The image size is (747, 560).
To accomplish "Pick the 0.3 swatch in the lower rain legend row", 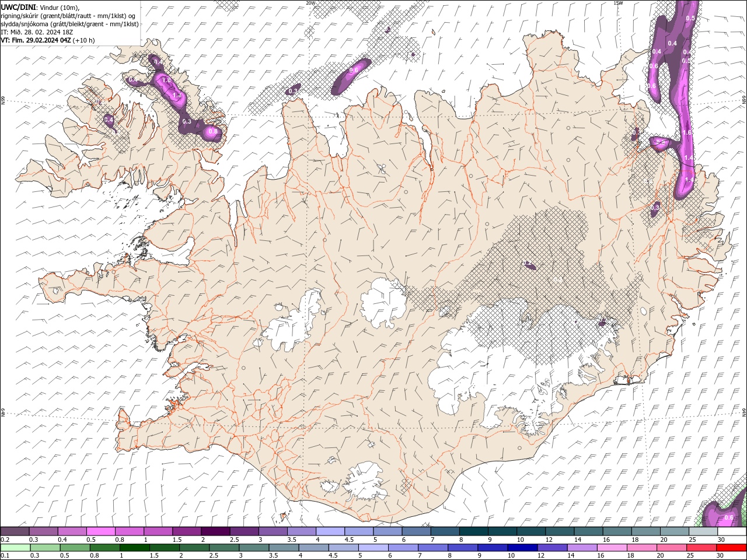I will [46, 548].
